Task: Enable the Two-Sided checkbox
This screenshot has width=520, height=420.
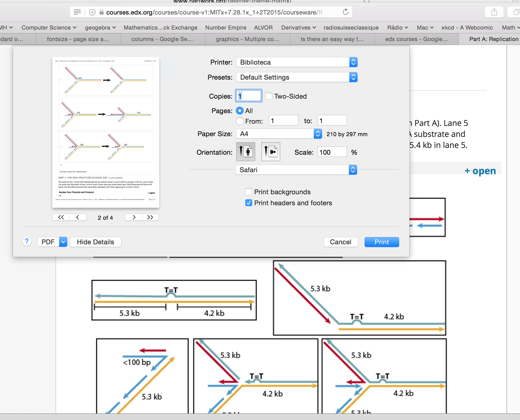Action: (x=269, y=96)
